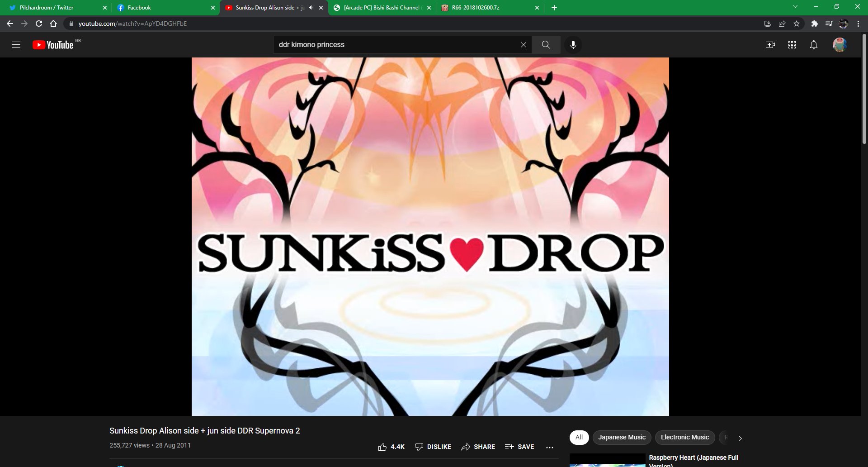Select the Japanese Music filter chip
Screen dimensions: 868x467
click(x=622, y=437)
